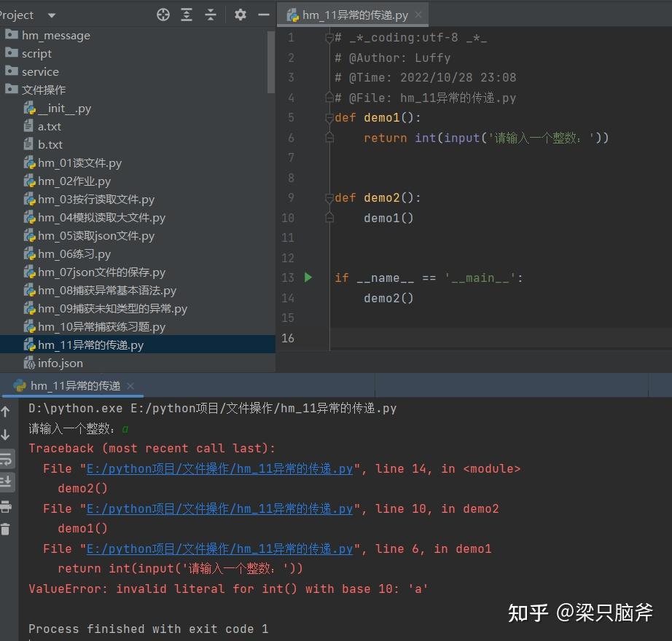Open the Project panel settings gear
672x641 pixels.
241,15
